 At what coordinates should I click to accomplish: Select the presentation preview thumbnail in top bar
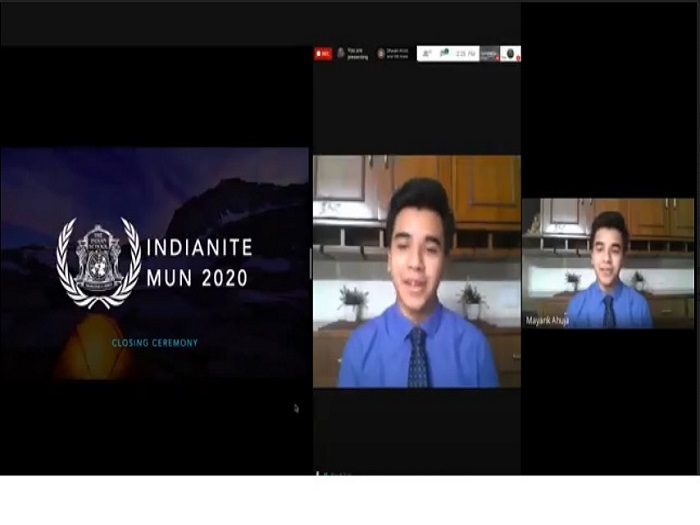pyautogui.click(x=490, y=54)
